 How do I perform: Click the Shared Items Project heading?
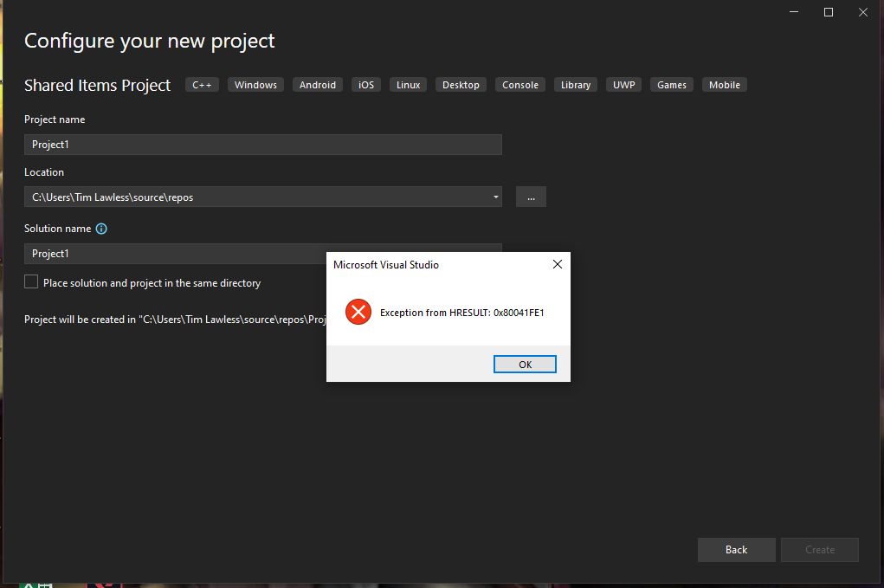98,85
